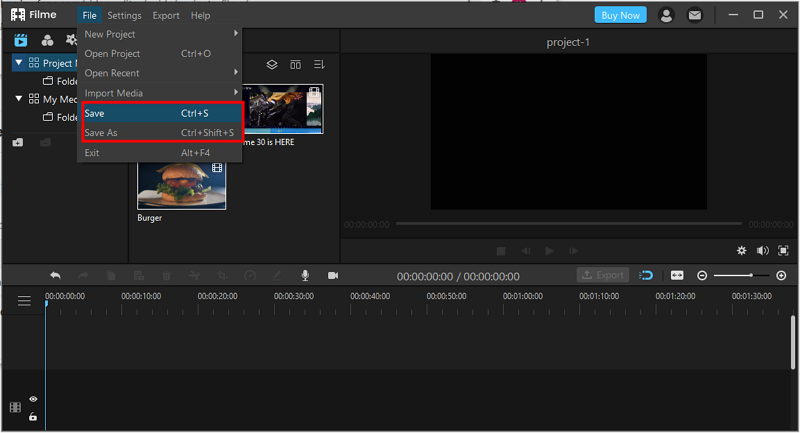This screenshot has height=433, width=800.
Task: Expand the Open Recent submenu
Action: [160, 73]
